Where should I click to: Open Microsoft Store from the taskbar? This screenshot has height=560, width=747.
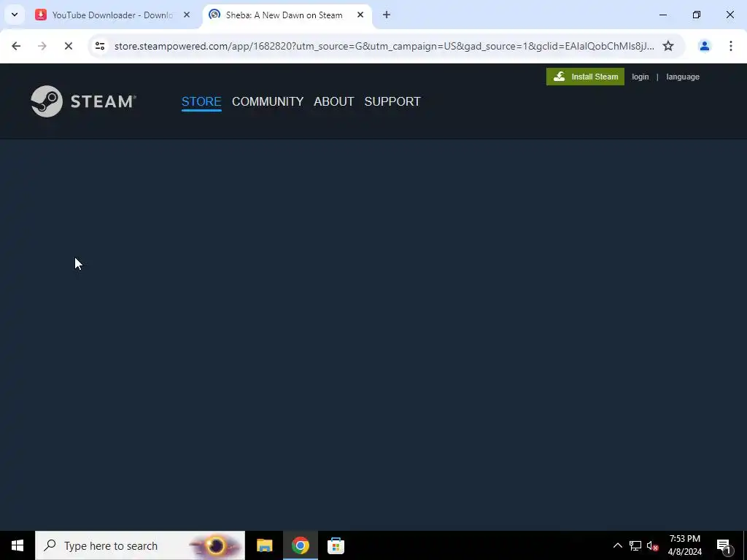tap(336, 545)
